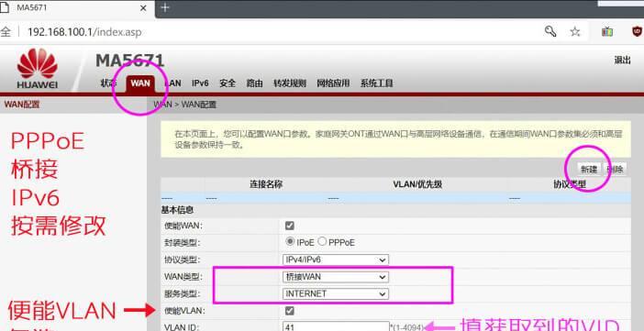Click the search key icon in address bar
The width and height of the screenshot is (644, 331).
coord(550,31)
